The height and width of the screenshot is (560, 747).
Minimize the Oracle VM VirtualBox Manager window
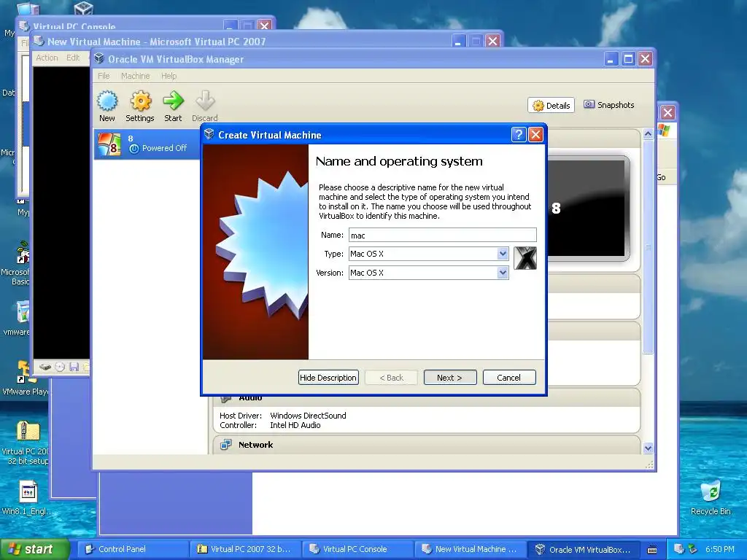tap(611, 59)
